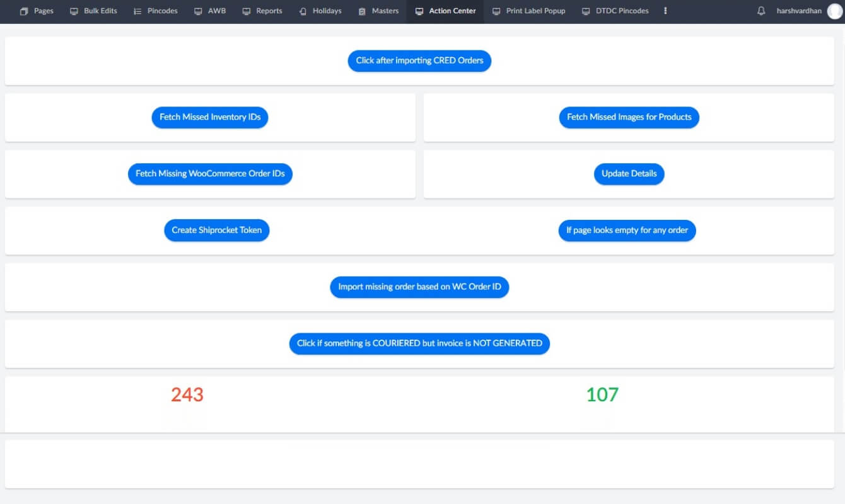Open the AWB menu item
845x504 pixels.
tap(209, 11)
